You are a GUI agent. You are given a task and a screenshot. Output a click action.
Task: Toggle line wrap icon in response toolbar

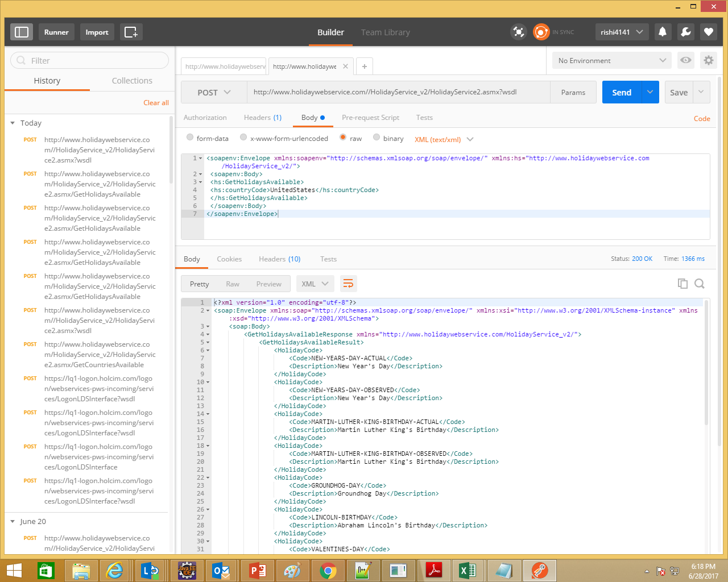click(349, 284)
